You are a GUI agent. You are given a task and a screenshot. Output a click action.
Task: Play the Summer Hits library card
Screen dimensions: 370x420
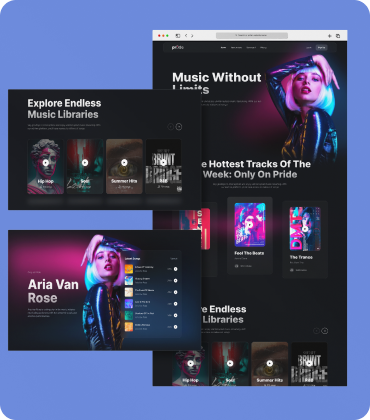coord(124,163)
